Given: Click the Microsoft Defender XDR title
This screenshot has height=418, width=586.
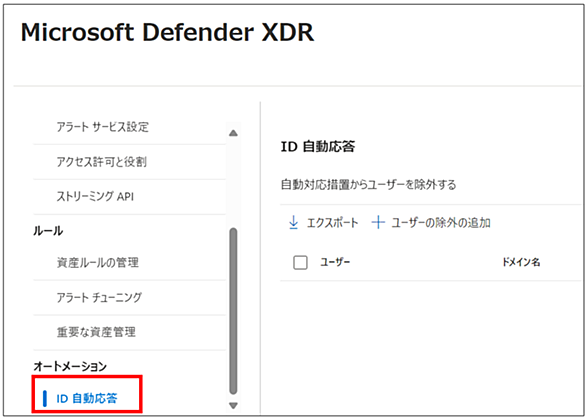Looking at the screenshot, I should coord(167,33).
